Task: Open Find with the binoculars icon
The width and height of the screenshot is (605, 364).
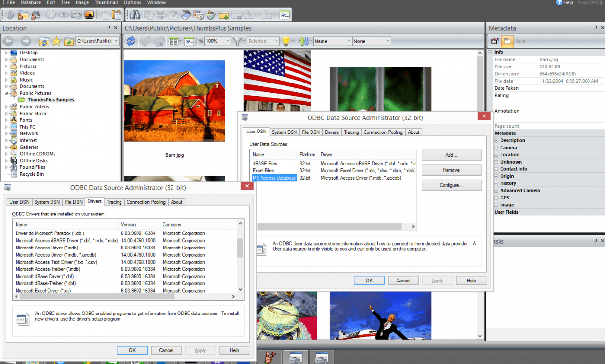Action: click(135, 15)
